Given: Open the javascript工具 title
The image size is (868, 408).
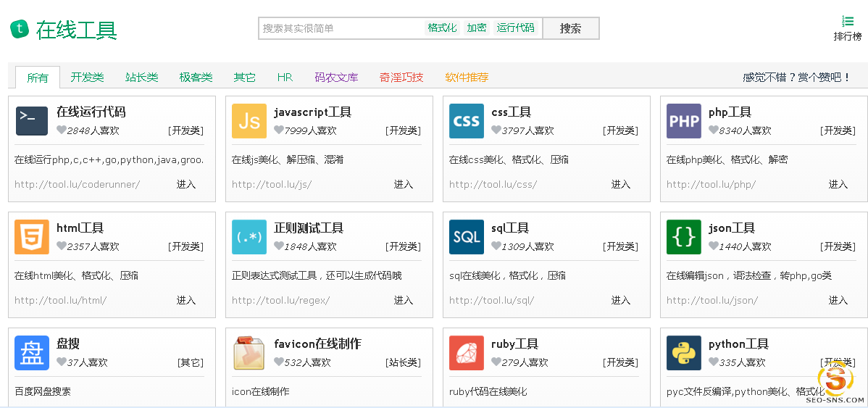Looking at the screenshot, I should point(313,112).
